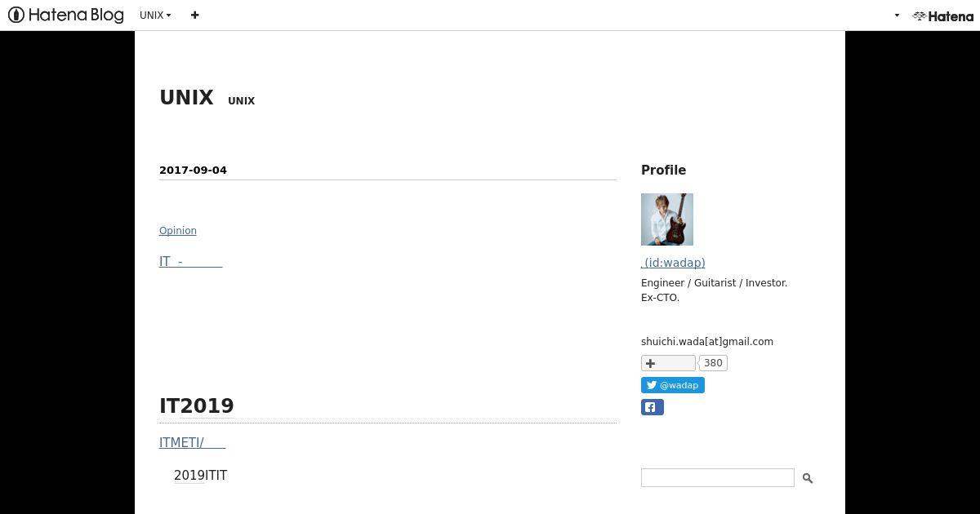Open the UNIX blog title link

pyautogui.click(x=186, y=97)
